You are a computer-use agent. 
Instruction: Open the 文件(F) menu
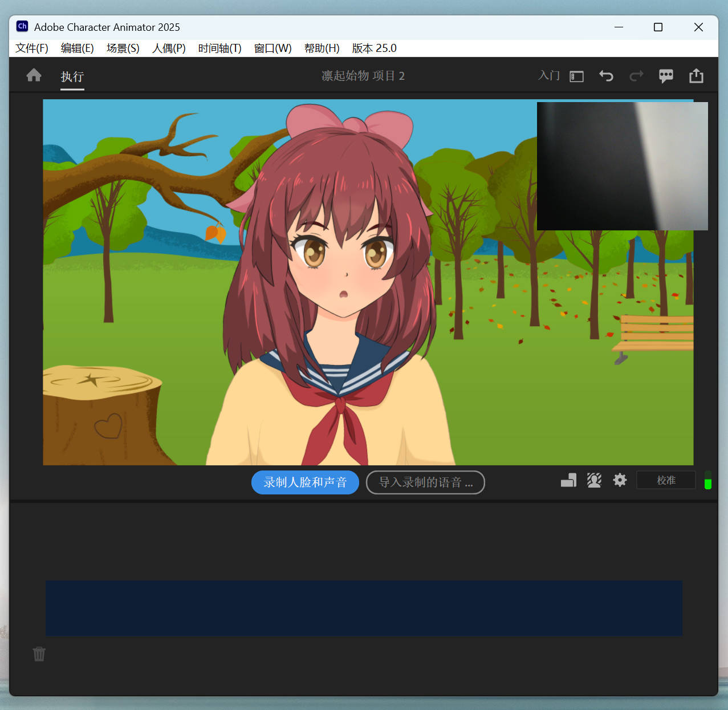32,48
